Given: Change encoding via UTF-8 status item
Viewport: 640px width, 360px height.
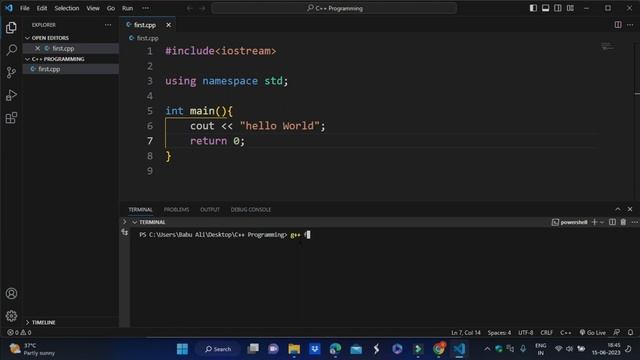Looking at the screenshot, I should (525, 333).
